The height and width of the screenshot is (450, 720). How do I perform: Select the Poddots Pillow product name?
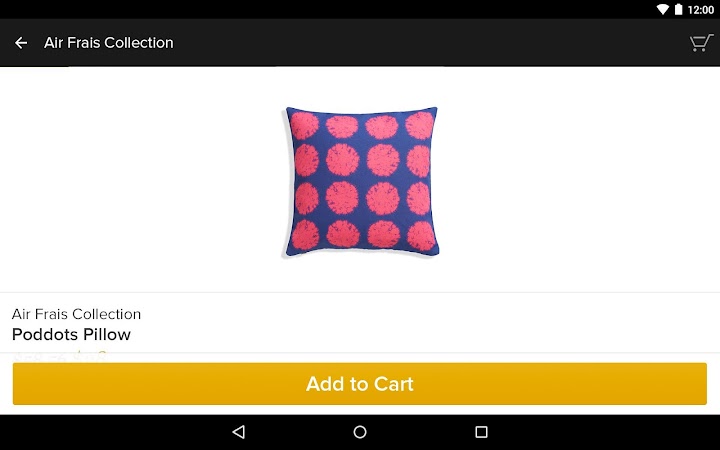(x=71, y=334)
